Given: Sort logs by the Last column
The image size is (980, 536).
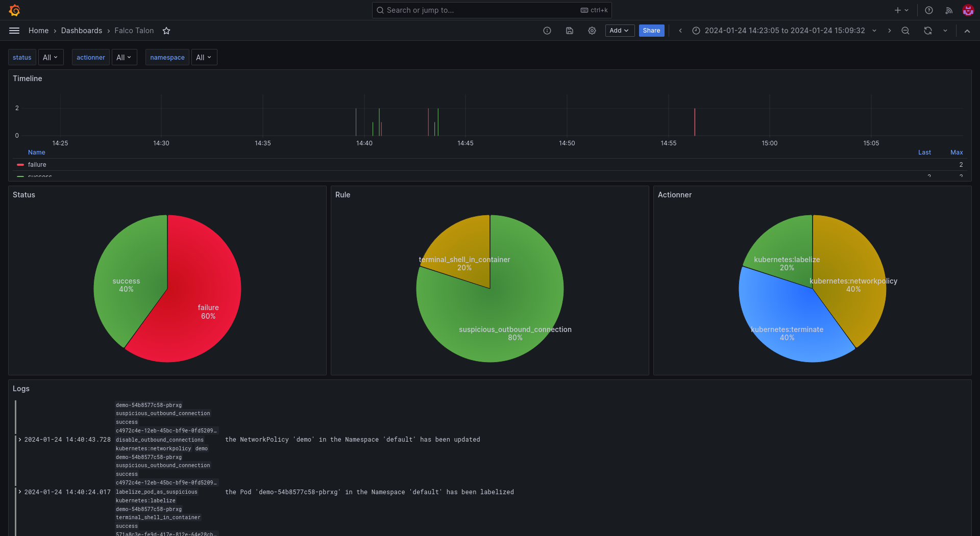Looking at the screenshot, I should pos(925,152).
